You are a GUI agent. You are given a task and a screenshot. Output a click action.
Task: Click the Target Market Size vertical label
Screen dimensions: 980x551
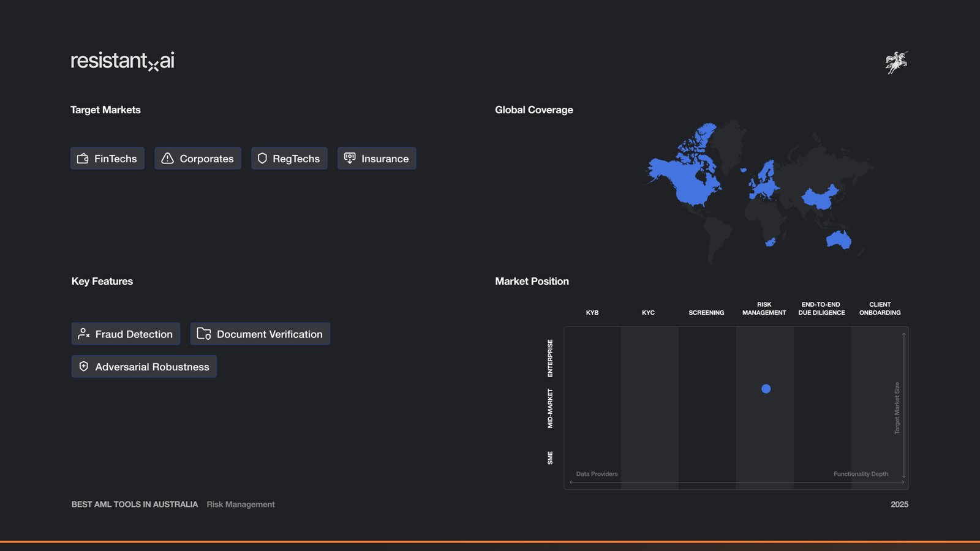897,408
